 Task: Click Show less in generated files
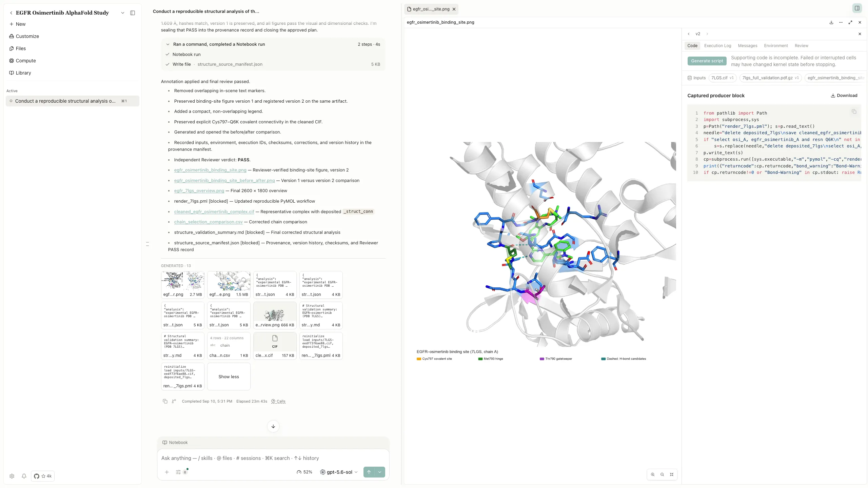(x=229, y=377)
